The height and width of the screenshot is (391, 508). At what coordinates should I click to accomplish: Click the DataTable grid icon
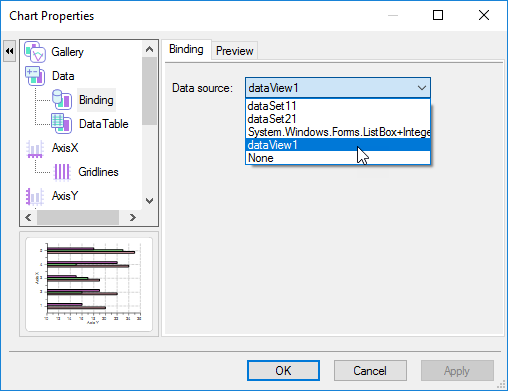pos(61,124)
